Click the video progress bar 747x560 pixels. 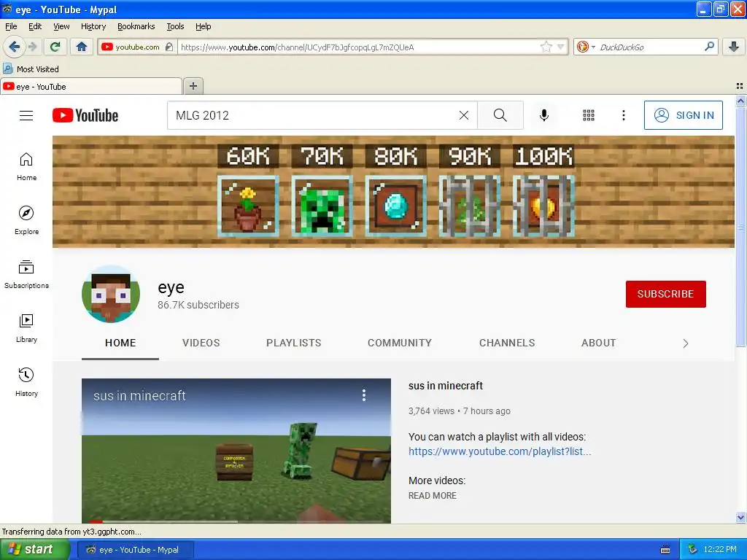[x=236, y=521]
